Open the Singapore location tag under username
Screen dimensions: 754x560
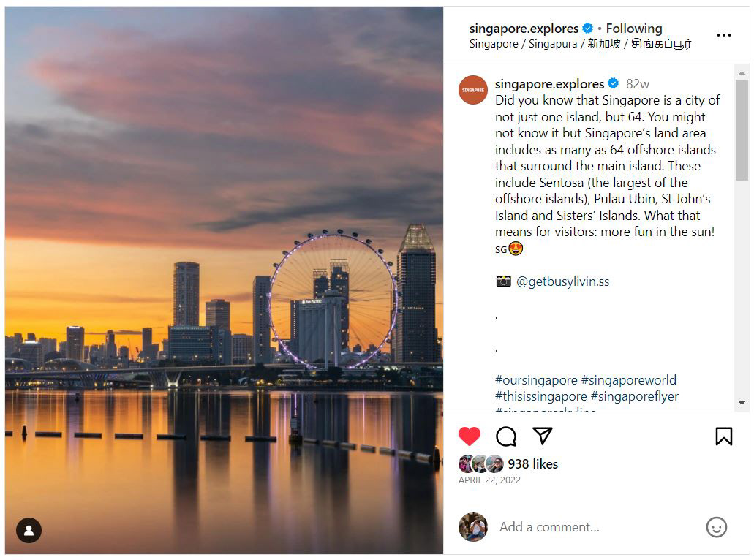coord(580,44)
